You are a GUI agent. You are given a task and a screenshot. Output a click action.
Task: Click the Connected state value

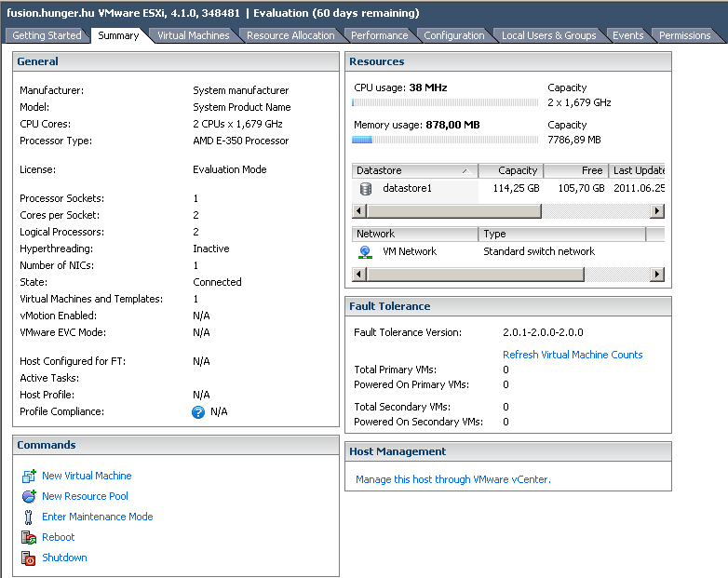pos(217,282)
